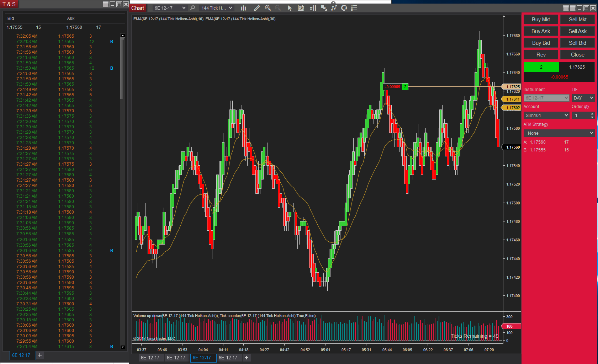Click the average price 1.17625 cell
This screenshot has height=364, width=598.
[x=577, y=67]
